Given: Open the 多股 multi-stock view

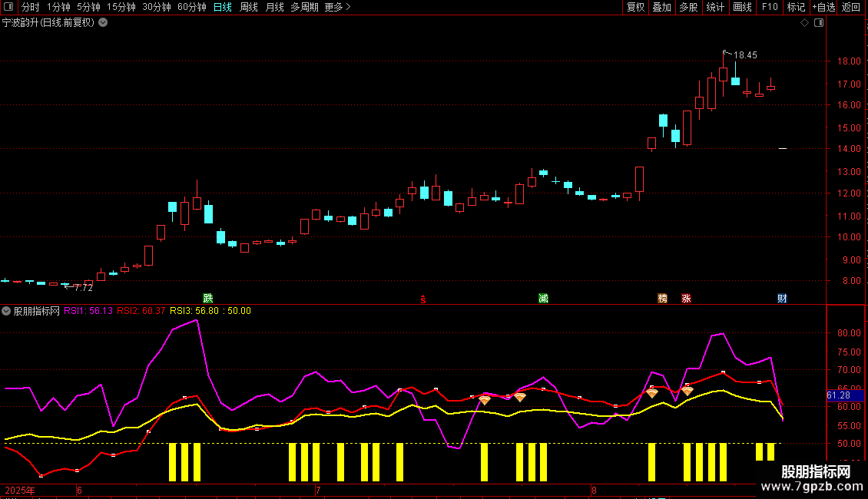Looking at the screenshot, I should [x=688, y=7].
